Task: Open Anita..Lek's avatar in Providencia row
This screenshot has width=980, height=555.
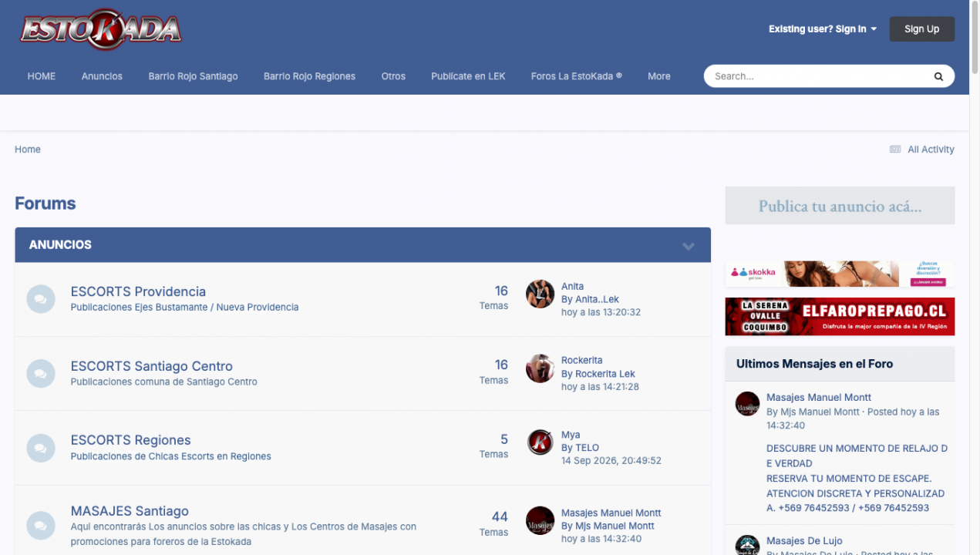Action: pyautogui.click(x=541, y=294)
